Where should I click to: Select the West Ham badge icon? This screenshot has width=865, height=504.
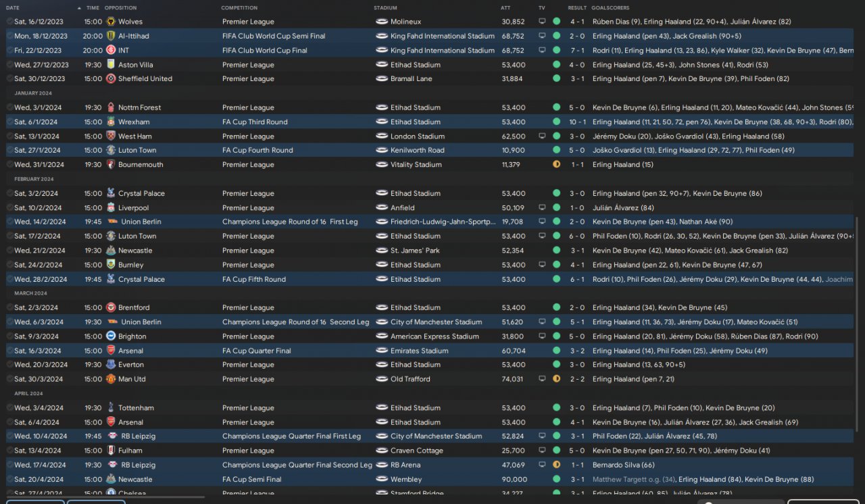pyautogui.click(x=111, y=136)
